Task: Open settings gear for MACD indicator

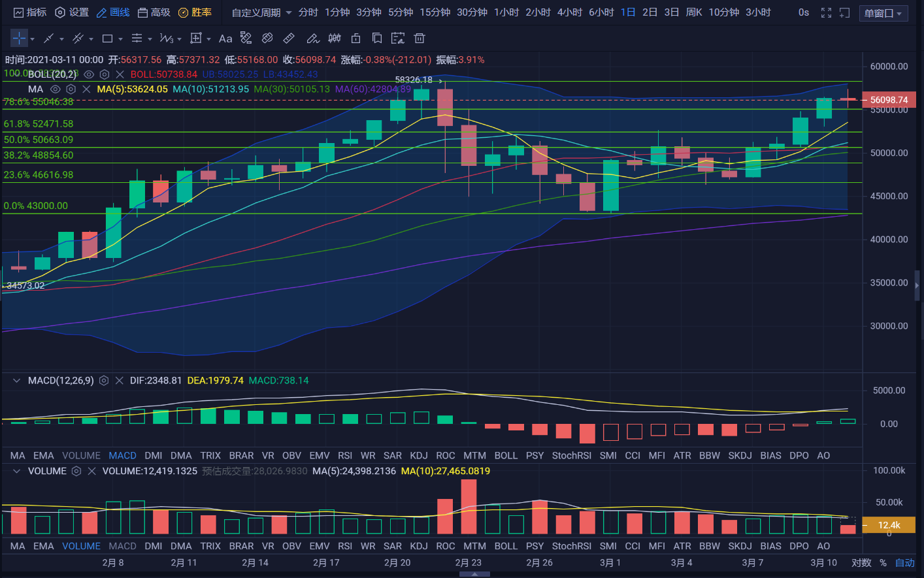Action: (x=104, y=380)
